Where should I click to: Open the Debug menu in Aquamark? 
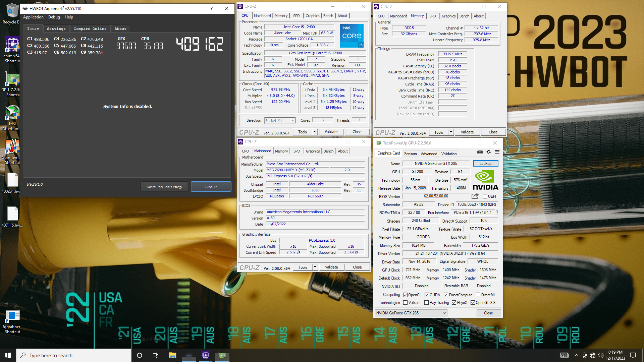coord(54,17)
